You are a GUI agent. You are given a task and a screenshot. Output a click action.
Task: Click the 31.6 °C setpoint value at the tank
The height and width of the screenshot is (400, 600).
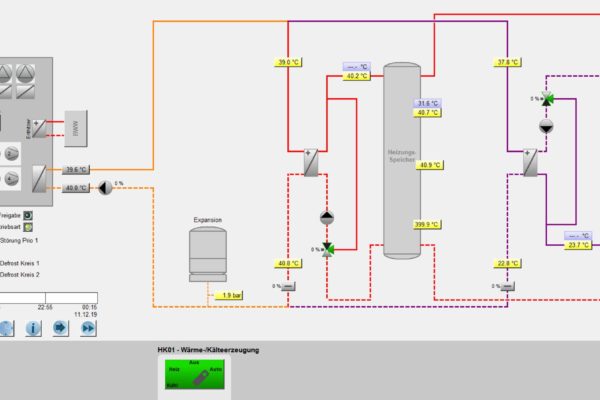(427, 103)
